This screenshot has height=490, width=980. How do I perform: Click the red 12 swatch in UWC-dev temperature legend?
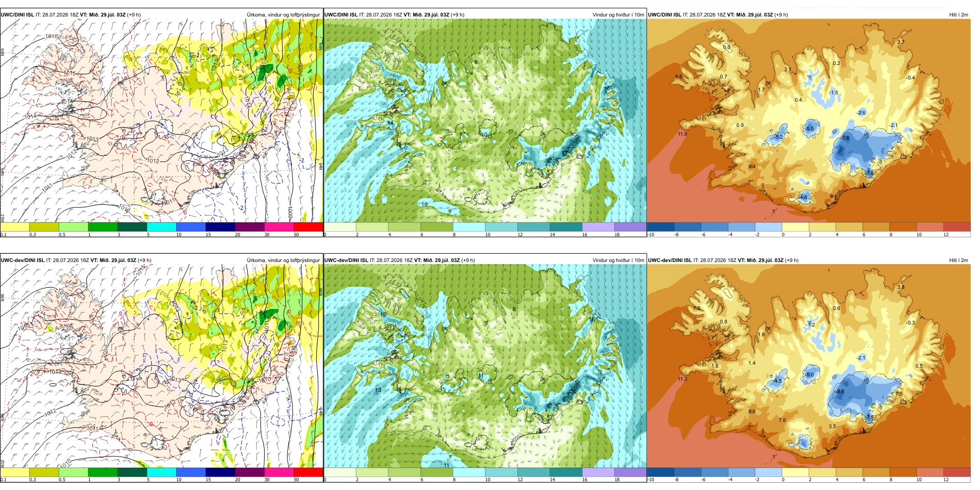pyautogui.click(x=957, y=472)
